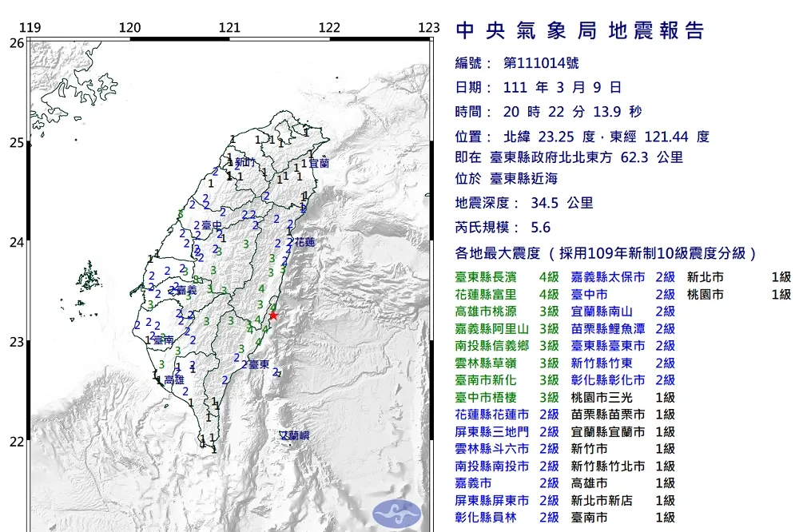Click the 彰化縣彰化市 2級 entry

(x=623, y=380)
